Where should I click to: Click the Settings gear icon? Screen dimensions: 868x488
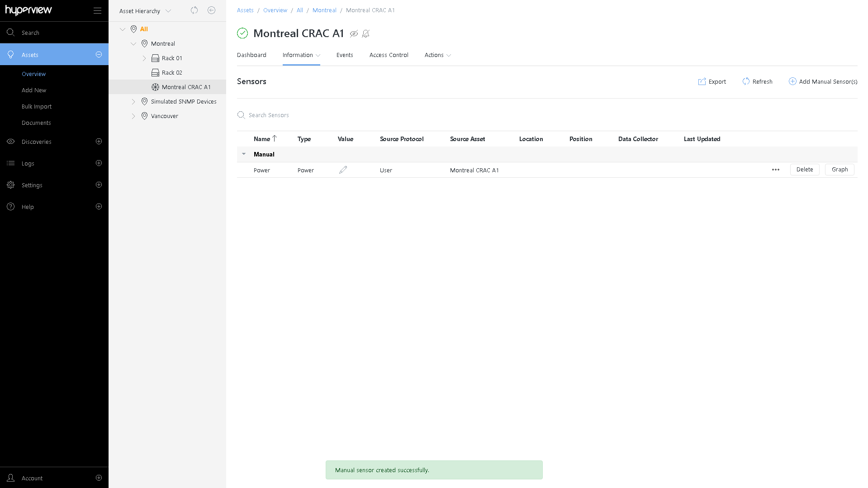11,185
